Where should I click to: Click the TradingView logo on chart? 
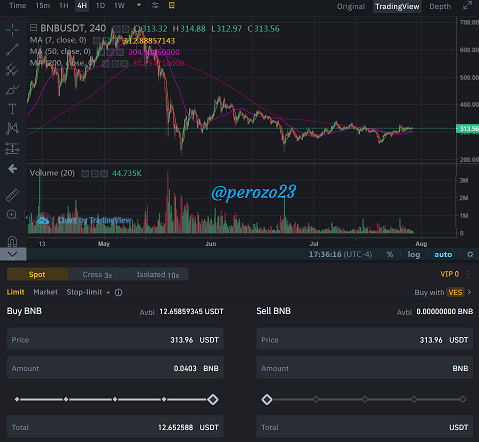click(x=43, y=220)
